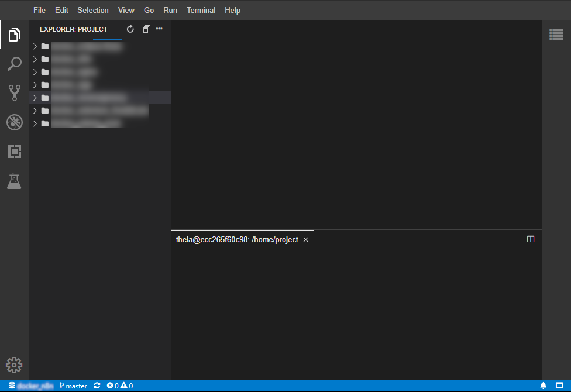Click the master branch status item
Image resolution: width=571 pixels, height=392 pixels.
pyautogui.click(x=73, y=386)
